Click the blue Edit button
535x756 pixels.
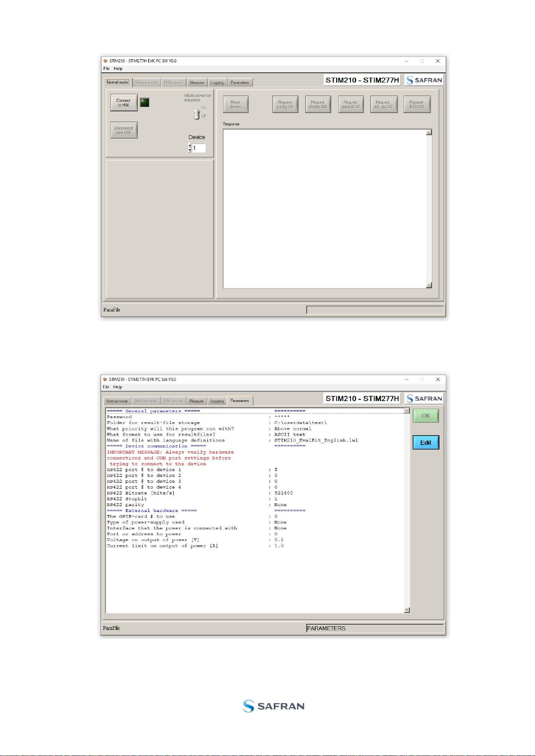click(426, 442)
